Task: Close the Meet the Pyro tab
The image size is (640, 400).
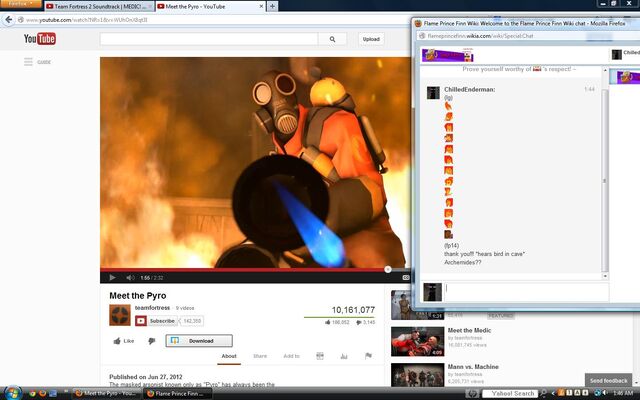Action: 262,6
